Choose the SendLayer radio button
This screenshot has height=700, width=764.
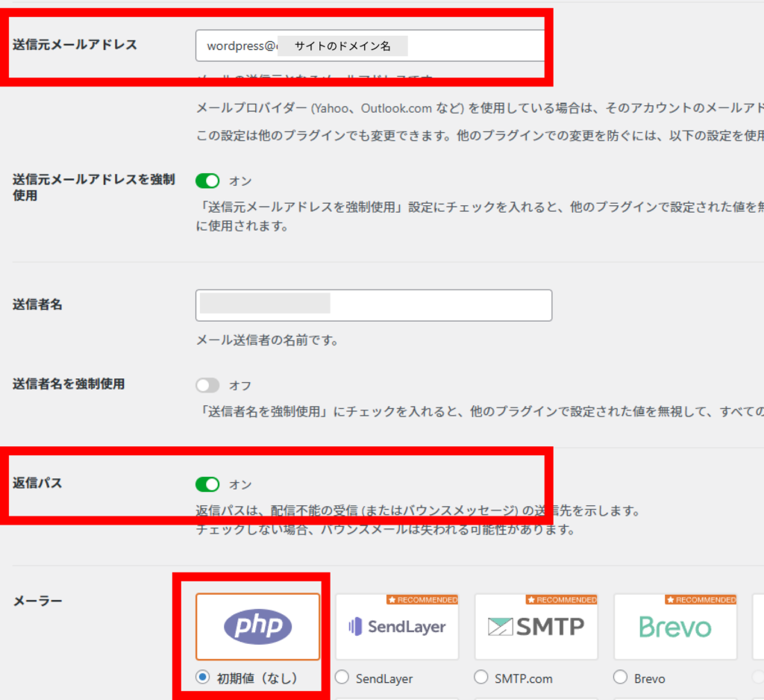(342, 677)
